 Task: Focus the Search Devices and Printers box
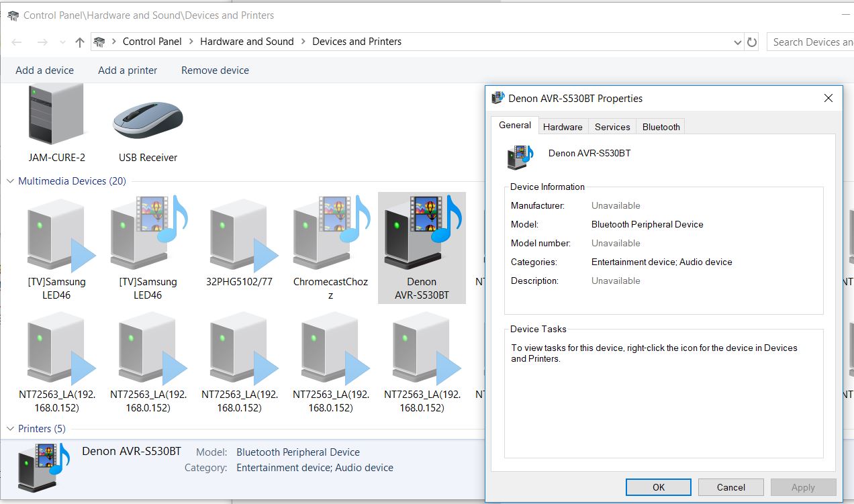click(x=810, y=42)
